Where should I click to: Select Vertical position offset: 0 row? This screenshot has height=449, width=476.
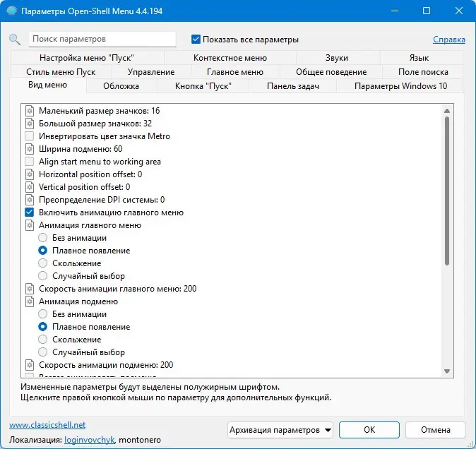click(x=84, y=187)
